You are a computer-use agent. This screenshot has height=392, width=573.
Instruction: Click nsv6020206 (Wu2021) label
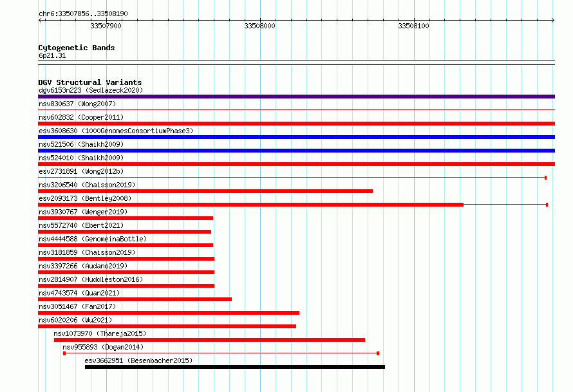coord(75,320)
